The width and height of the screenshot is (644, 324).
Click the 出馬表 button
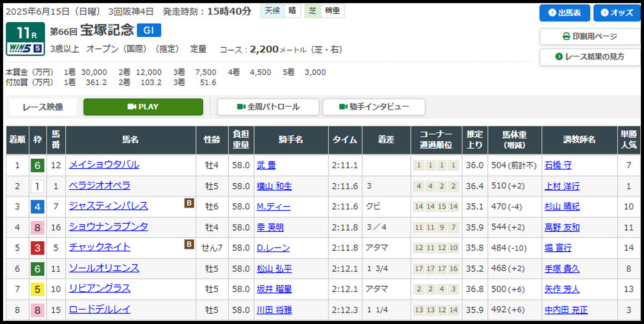[565, 13]
